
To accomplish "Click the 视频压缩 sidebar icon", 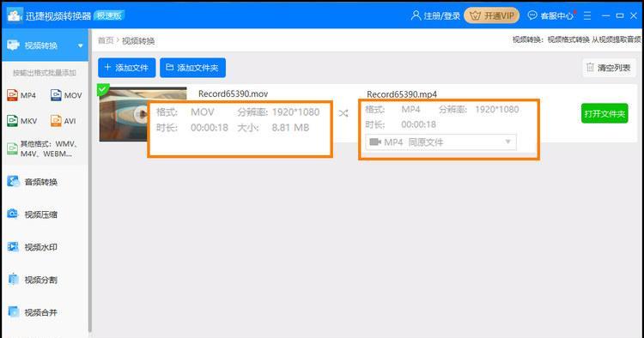I will (13, 214).
